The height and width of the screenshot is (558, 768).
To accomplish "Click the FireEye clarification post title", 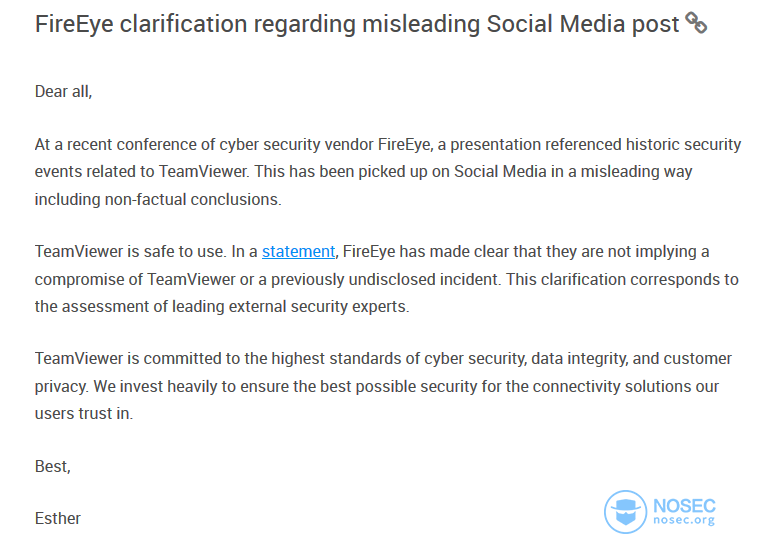I will point(357,24).
